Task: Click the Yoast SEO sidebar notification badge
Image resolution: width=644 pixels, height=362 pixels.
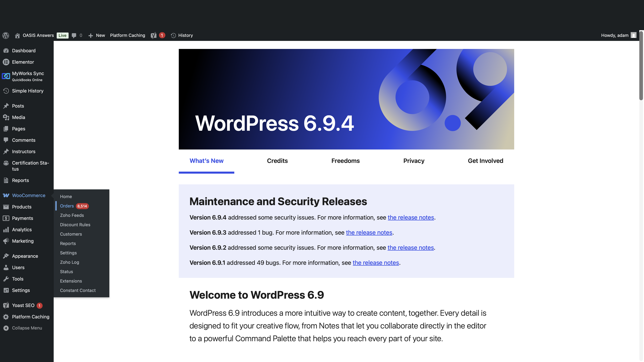Action: click(x=40, y=306)
